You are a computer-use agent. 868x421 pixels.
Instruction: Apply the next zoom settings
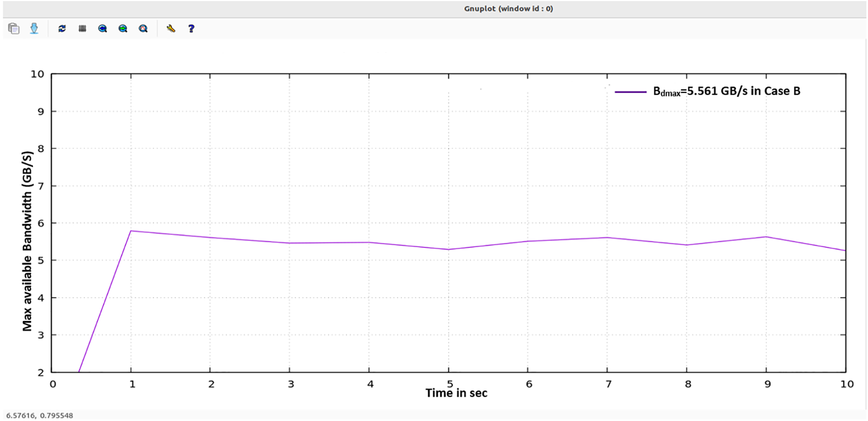point(123,29)
